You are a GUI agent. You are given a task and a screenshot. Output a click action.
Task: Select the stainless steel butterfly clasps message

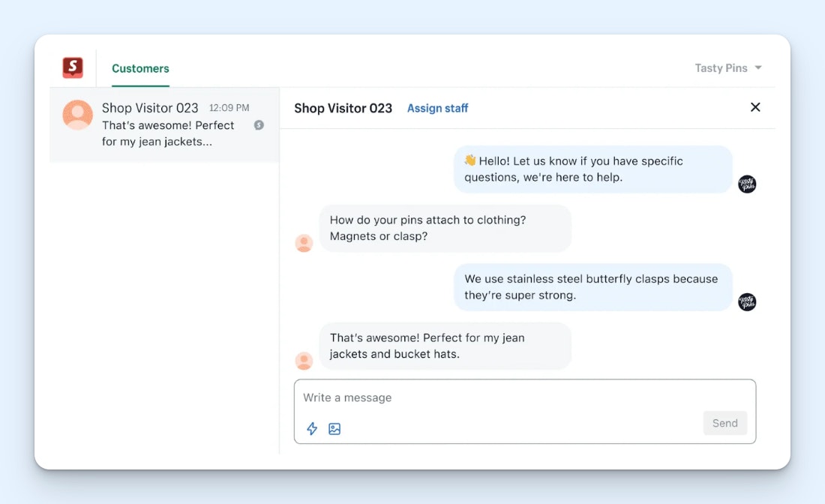592,287
